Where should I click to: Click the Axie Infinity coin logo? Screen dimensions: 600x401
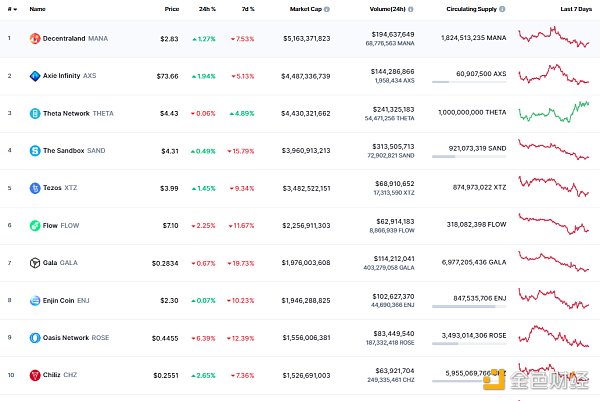(34, 76)
